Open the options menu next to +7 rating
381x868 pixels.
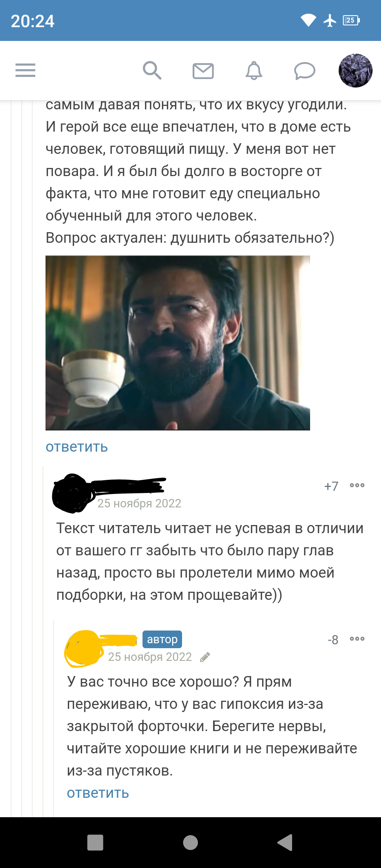tap(357, 486)
